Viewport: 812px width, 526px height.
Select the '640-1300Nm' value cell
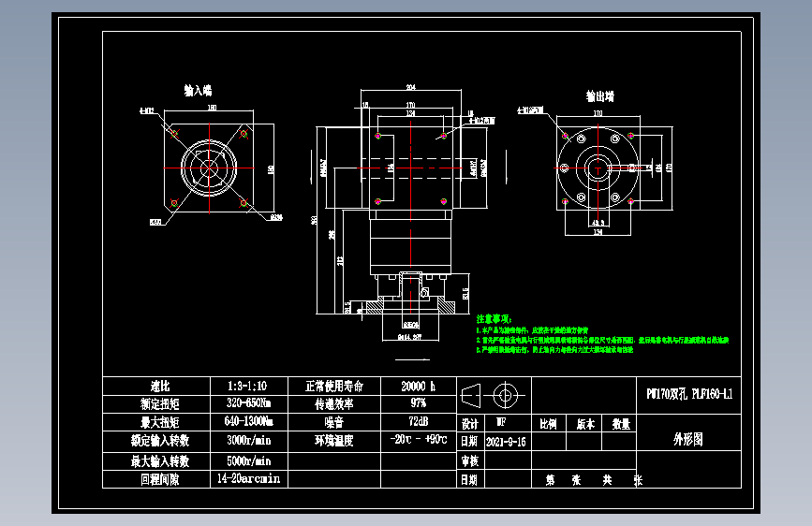(248, 421)
